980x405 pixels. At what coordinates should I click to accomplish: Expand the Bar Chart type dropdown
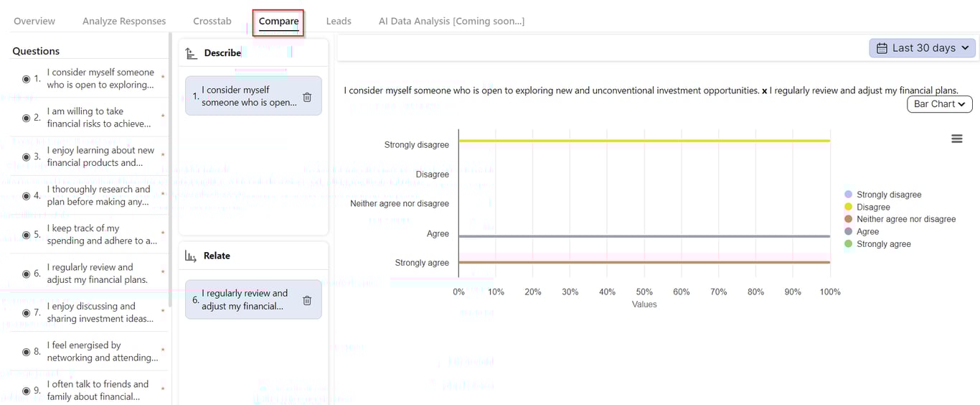(939, 104)
